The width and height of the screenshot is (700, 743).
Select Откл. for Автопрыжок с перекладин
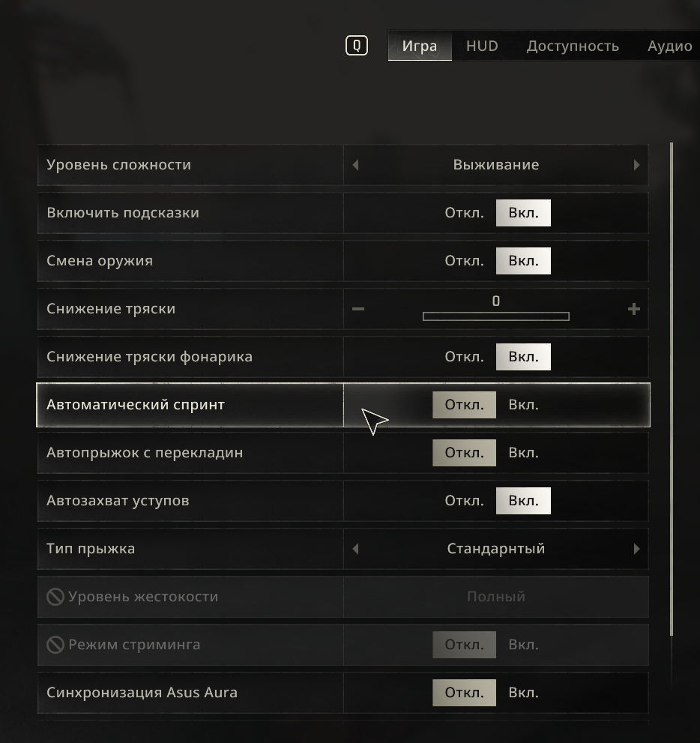[x=464, y=453]
